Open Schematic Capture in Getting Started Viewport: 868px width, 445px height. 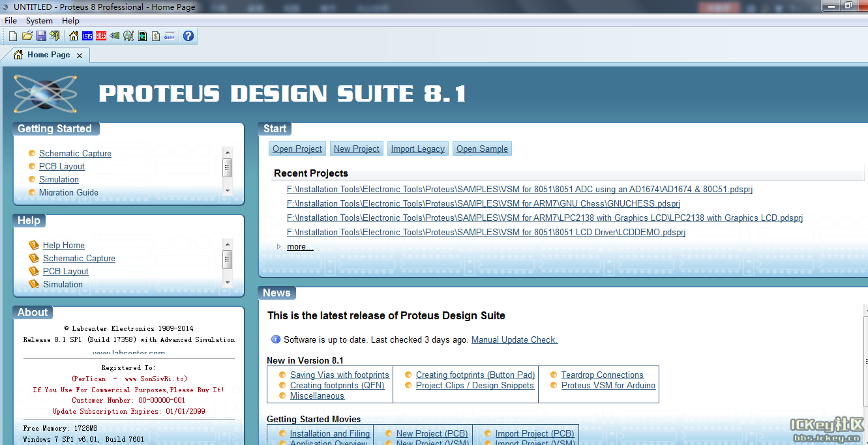pyautogui.click(x=75, y=153)
